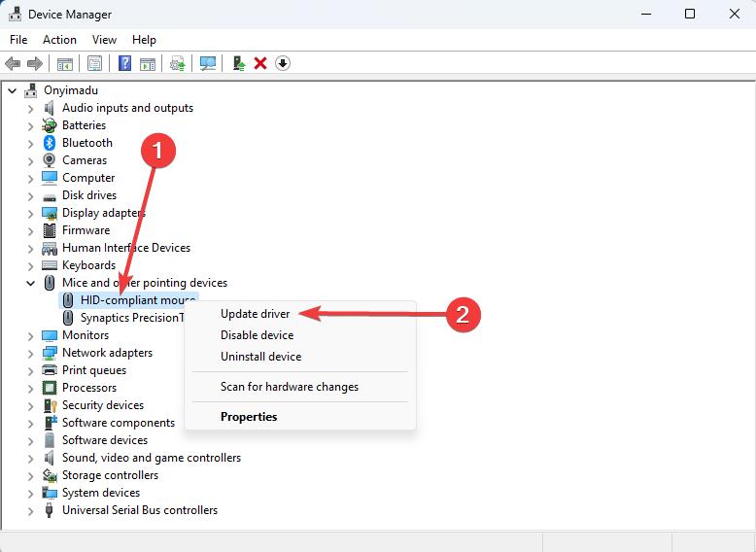Choose Update driver from context menu
The height and width of the screenshot is (552, 756).
[255, 314]
